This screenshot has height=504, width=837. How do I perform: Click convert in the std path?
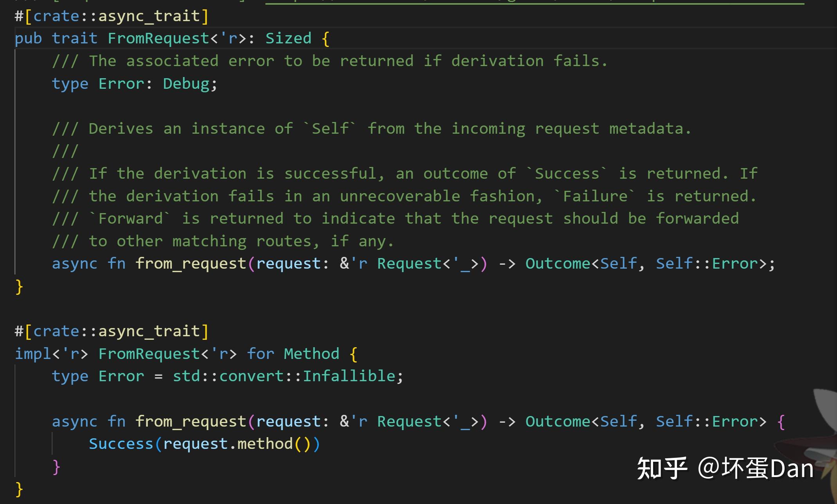(x=251, y=376)
